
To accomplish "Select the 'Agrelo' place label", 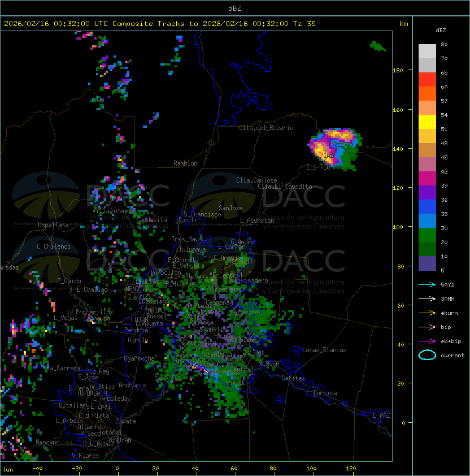I will click(x=138, y=340).
